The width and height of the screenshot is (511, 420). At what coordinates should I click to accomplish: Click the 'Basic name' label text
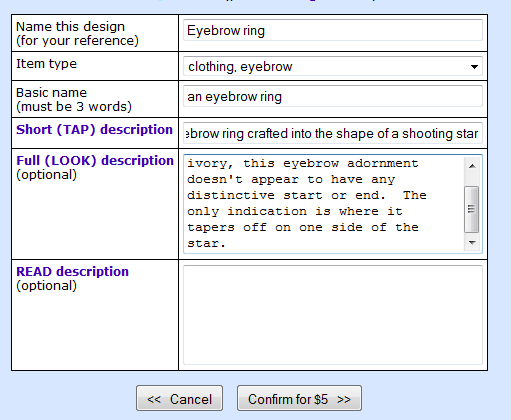coord(51,92)
